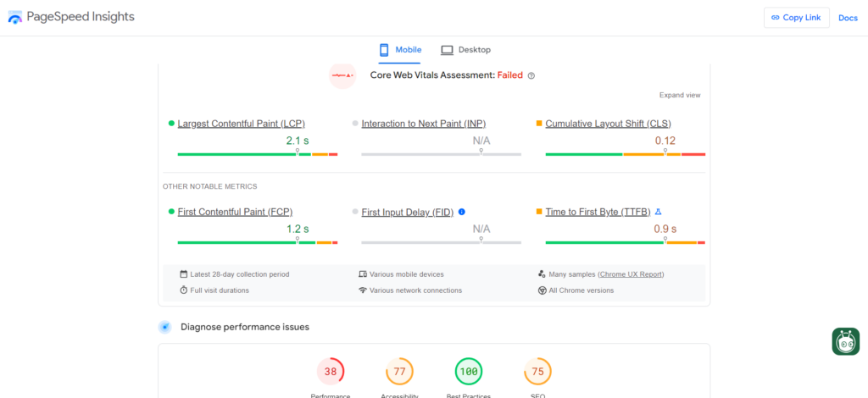Viewport: 868px width, 398px height.
Task: Click the red Core Web Vitals failed badge icon
Action: pos(342,75)
